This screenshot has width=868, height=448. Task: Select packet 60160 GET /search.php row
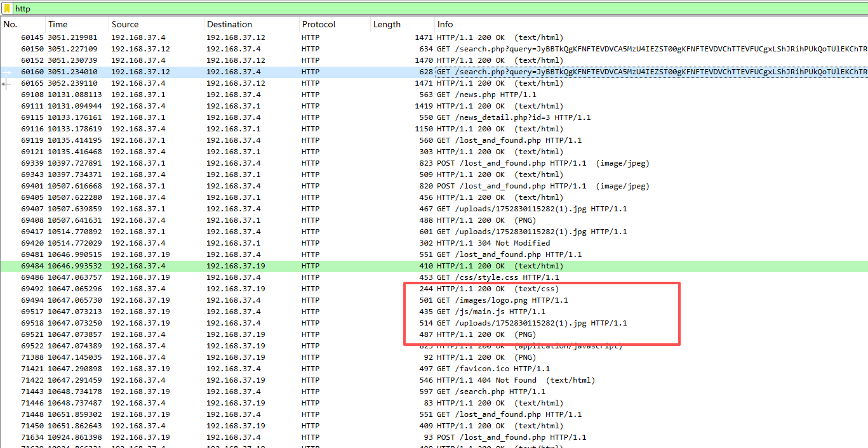pos(254,72)
